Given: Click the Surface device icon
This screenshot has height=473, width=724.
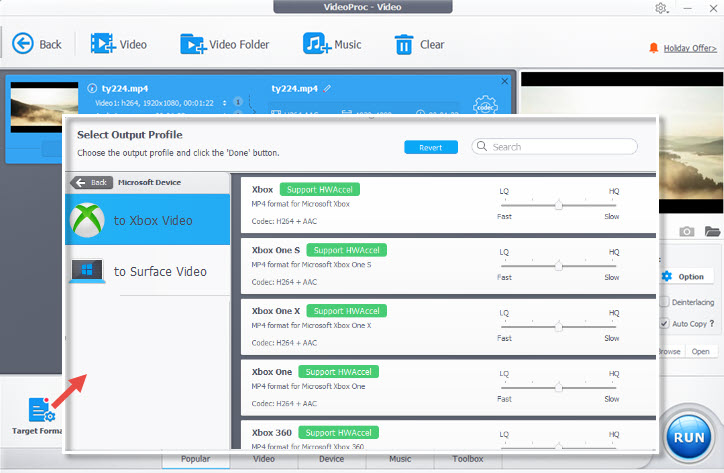Looking at the screenshot, I should (87, 271).
